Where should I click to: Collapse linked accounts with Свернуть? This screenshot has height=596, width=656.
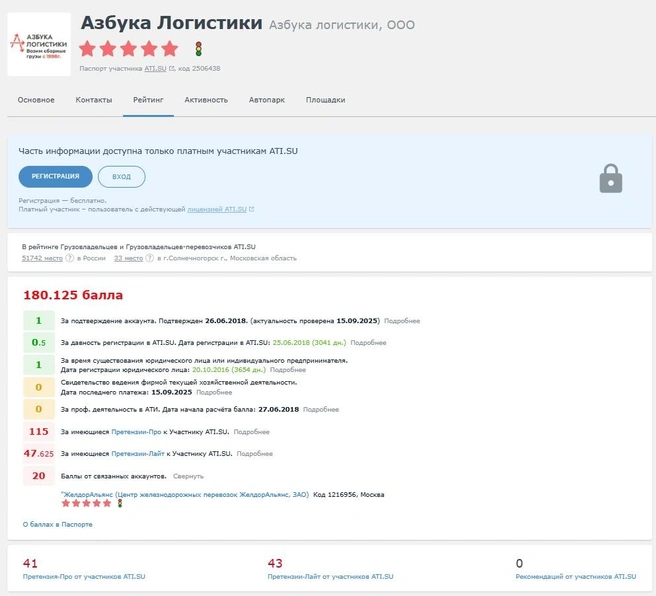tap(188, 476)
